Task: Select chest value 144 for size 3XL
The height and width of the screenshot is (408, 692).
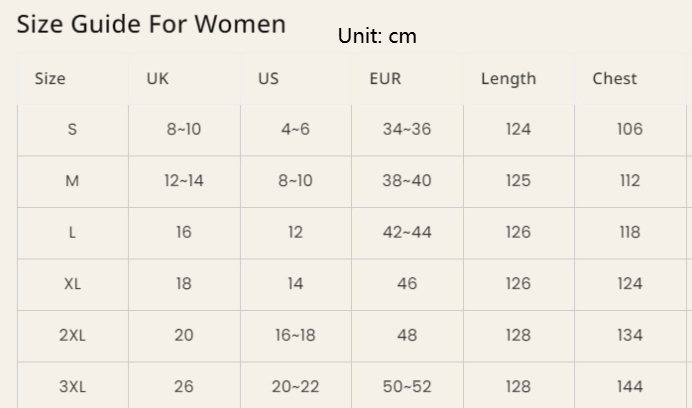Action: click(630, 387)
